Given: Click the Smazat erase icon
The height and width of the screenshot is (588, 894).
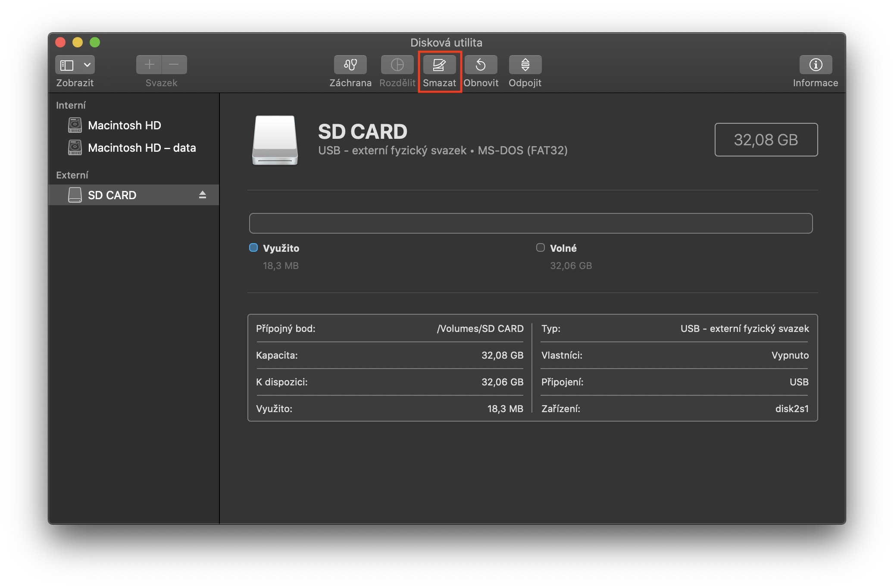Looking at the screenshot, I should pos(439,65).
